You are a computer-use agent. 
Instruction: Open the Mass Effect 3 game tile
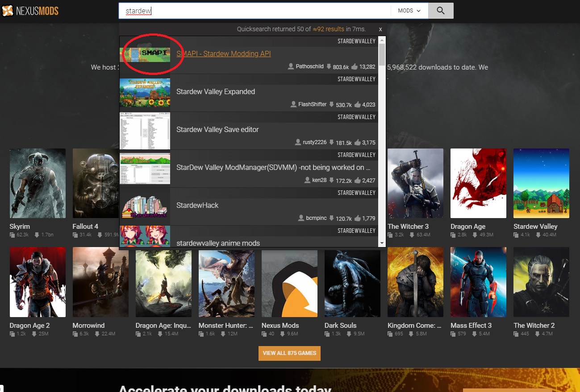478,282
